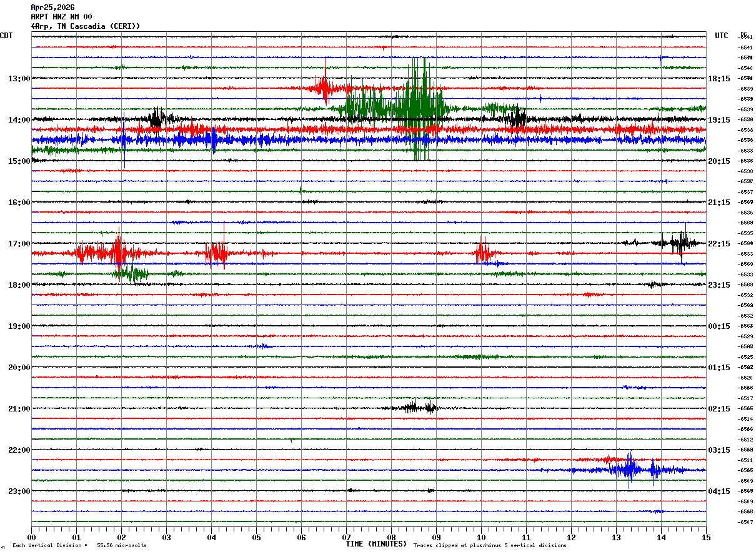The height and width of the screenshot is (554, 756).
Task: Click the 22:15 UTC time label
Action: click(719, 244)
